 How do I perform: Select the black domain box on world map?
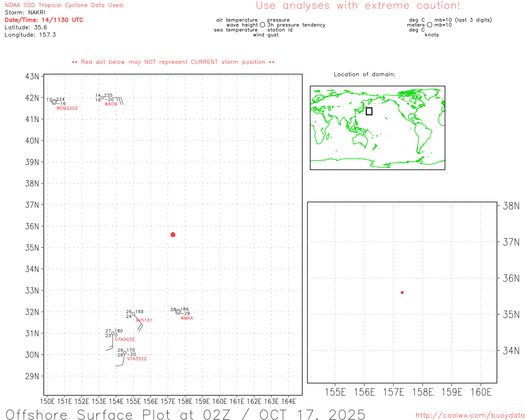click(x=369, y=111)
